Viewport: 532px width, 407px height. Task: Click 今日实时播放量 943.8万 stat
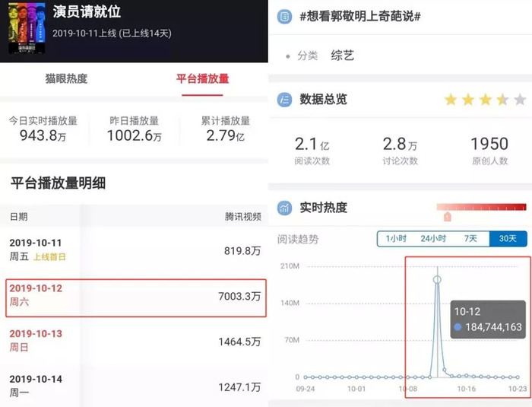click(43, 129)
